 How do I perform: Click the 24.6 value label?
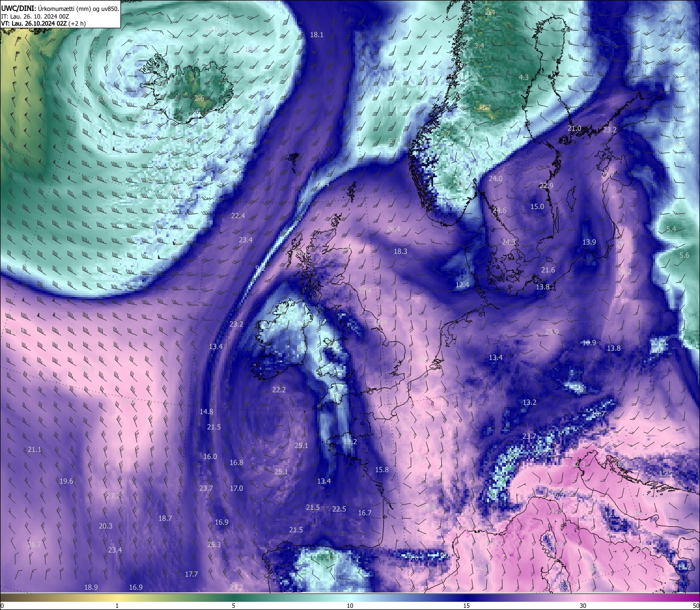[x=499, y=210]
